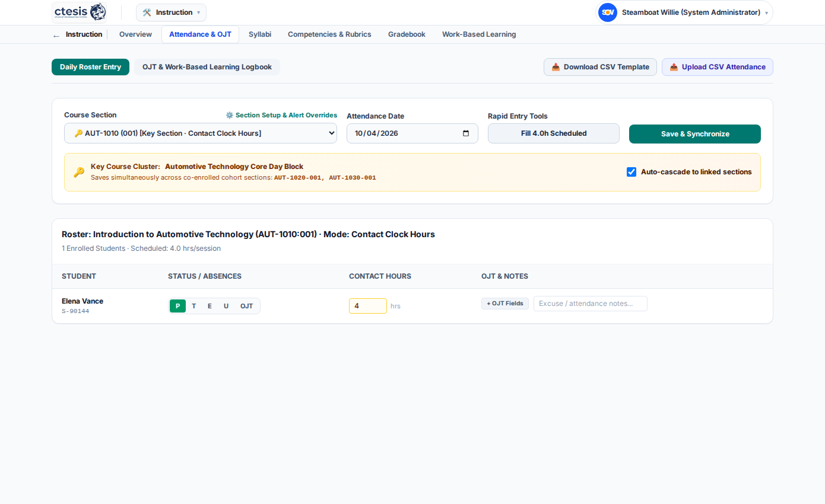Mark Elena Vance as Excused (E)
825x504 pixels.
coord(210,306)
